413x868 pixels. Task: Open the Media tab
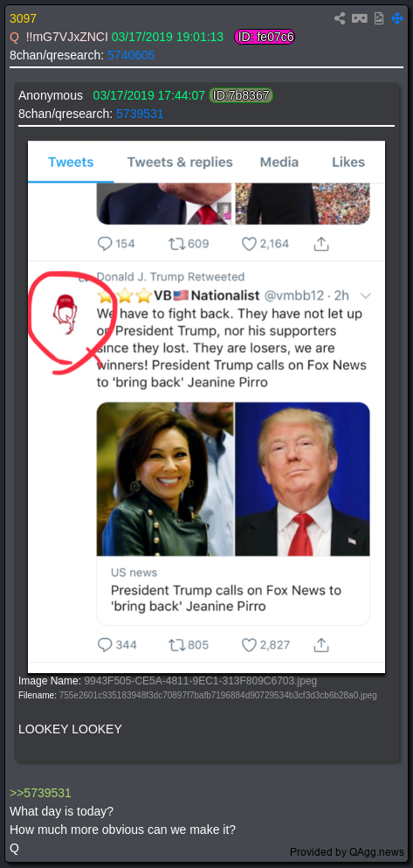(x=279, y=163)
